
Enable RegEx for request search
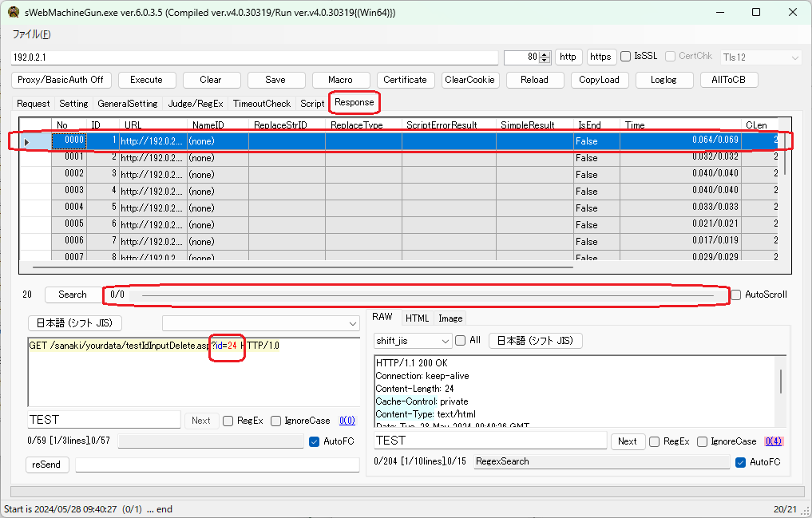tap(228, 421)
